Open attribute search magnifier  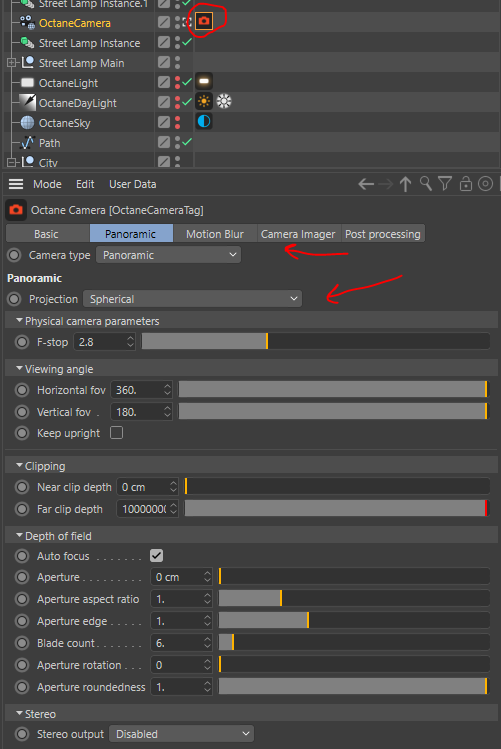click(x=426, y=184)
